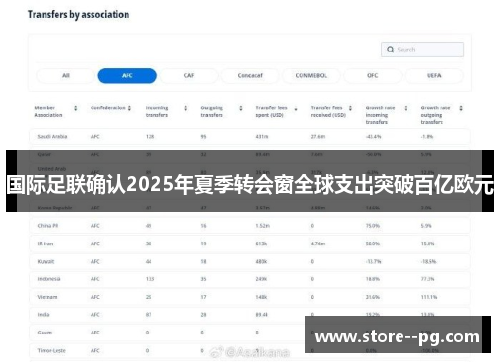Select the All confederation tab

click(66, 76)
